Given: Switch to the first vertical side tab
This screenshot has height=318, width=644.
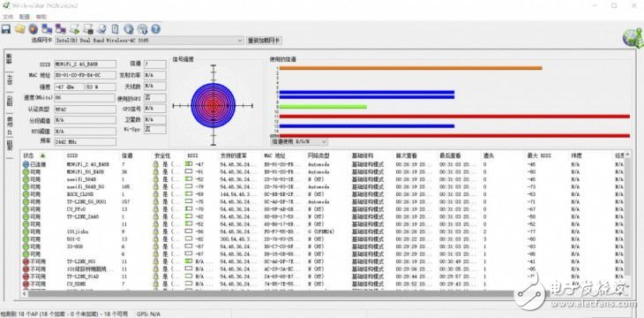Looking at the screenshot, I should click(9, 58).
